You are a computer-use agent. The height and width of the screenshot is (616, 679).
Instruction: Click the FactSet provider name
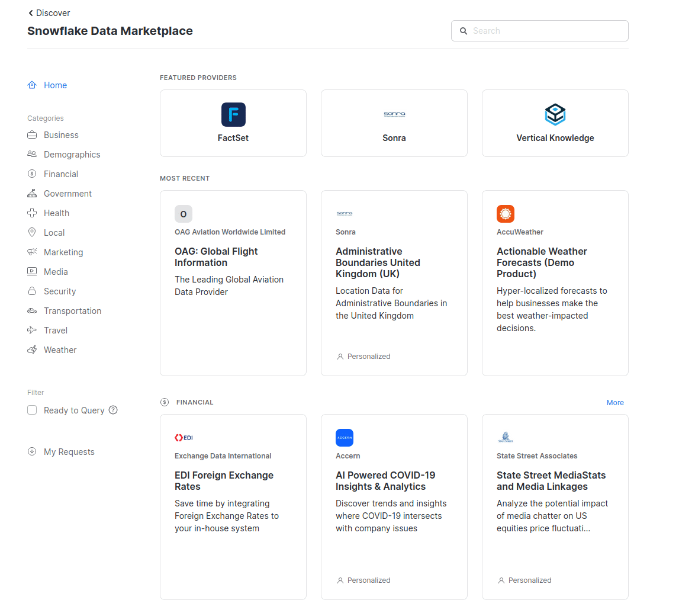tap(233, 138)
